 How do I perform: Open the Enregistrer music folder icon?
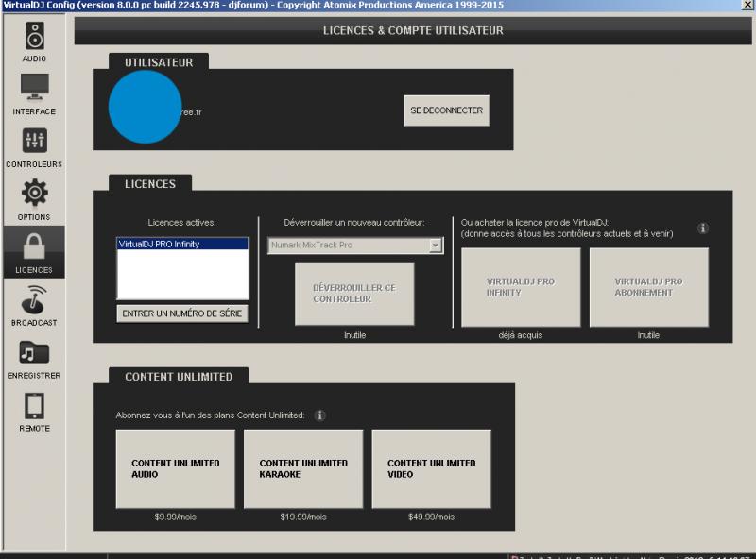(x=34, y=352)
